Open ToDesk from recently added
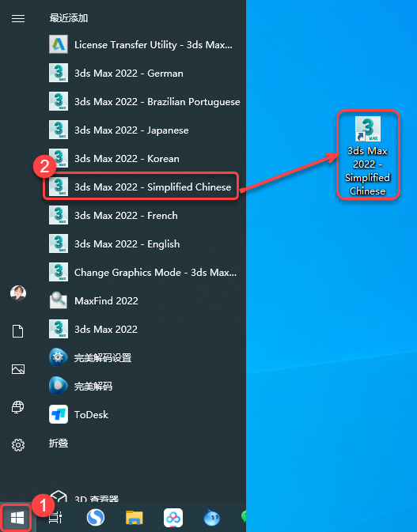This screenshot has height=532, width=417. 141,414
